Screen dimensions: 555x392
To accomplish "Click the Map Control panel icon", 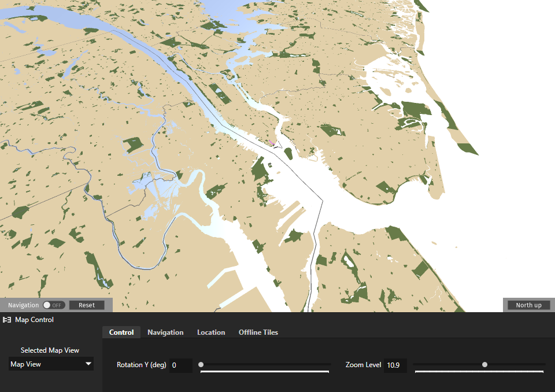I will point(7,320).
